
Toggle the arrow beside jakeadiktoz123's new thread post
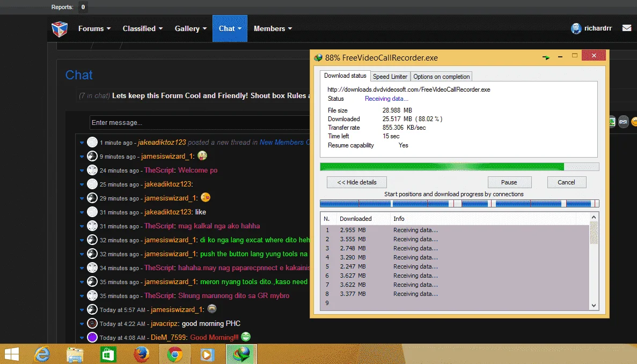[82, 143]
